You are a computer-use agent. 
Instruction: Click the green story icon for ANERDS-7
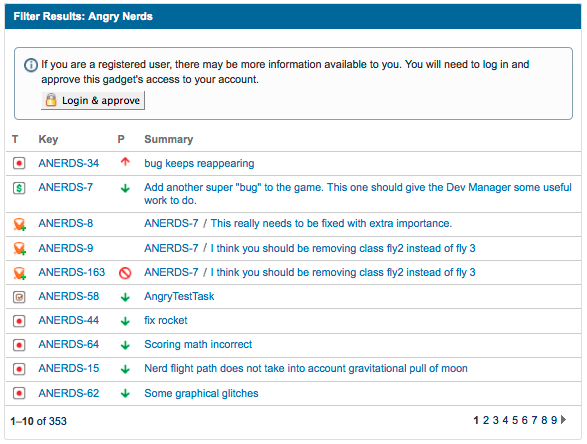[x=19, y=188]
